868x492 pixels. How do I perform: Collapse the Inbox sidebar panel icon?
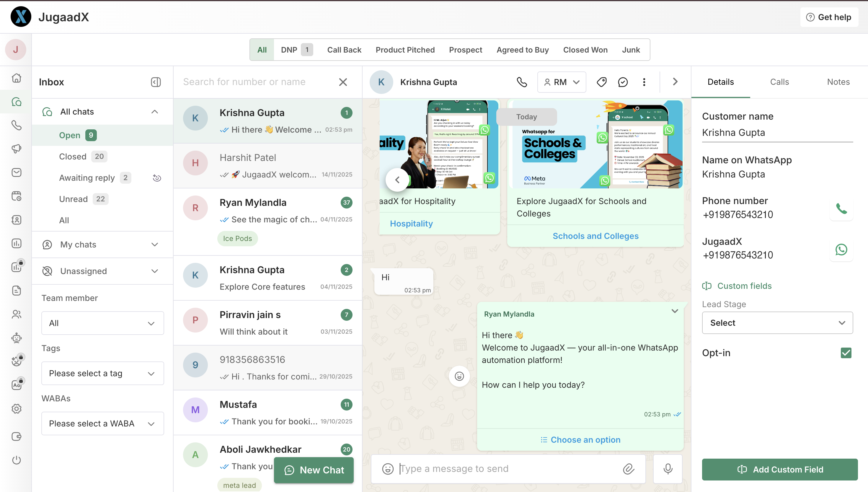[x=156, y=82]
